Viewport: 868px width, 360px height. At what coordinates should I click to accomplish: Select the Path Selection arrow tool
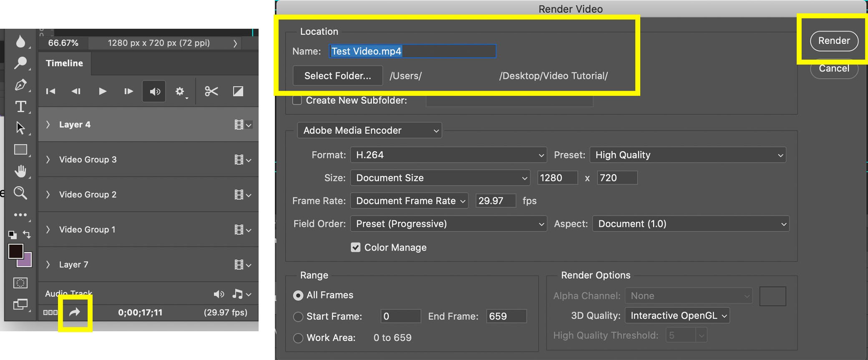[20, 128]
